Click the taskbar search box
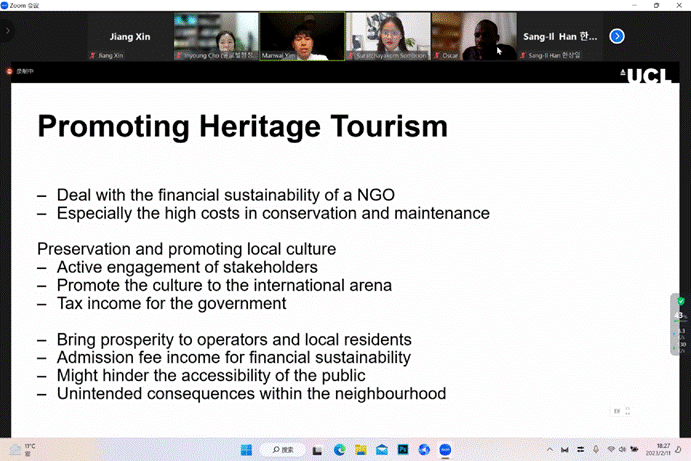Viewport: 691px width, 461px height. pos(289,450)
